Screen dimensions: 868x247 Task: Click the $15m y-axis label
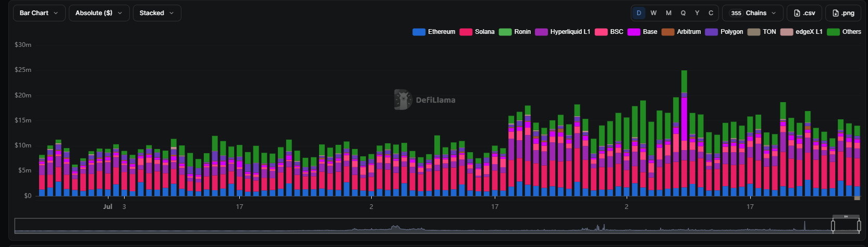[x=23, y=120]
